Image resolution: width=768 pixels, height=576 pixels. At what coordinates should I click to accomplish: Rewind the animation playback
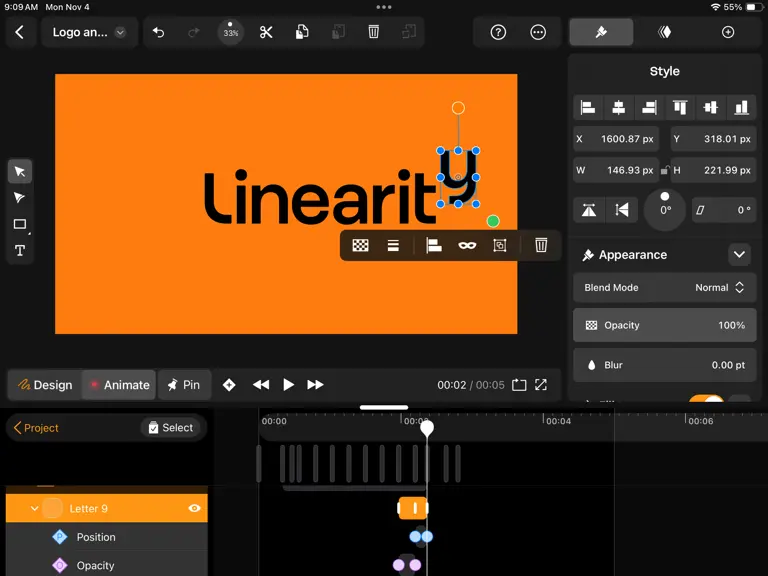tap(261, 385)
